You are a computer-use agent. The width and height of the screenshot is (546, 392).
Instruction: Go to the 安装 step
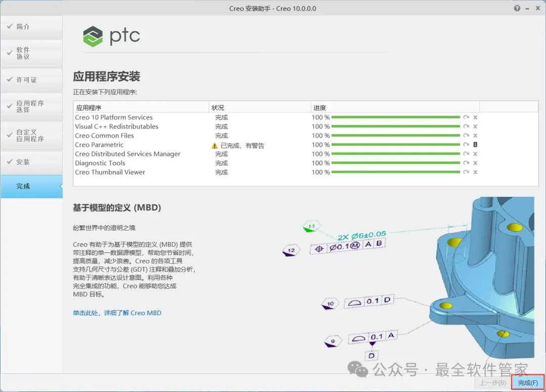click(x=32, y=162)
